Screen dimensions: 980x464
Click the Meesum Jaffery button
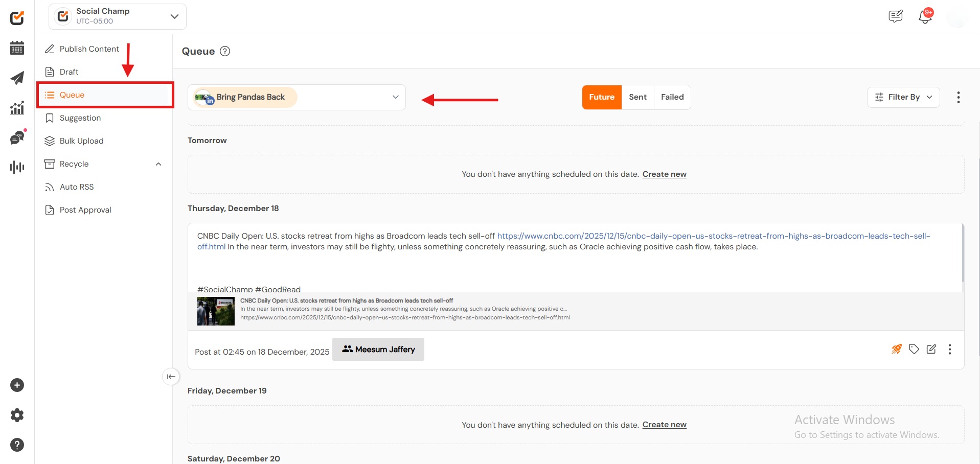tap(378, 350)
